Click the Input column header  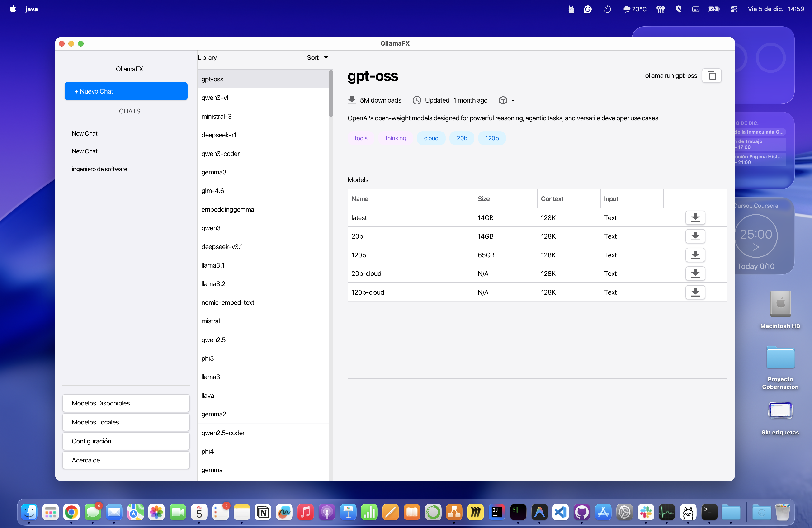pyautogui.click(x=632, y=199)
